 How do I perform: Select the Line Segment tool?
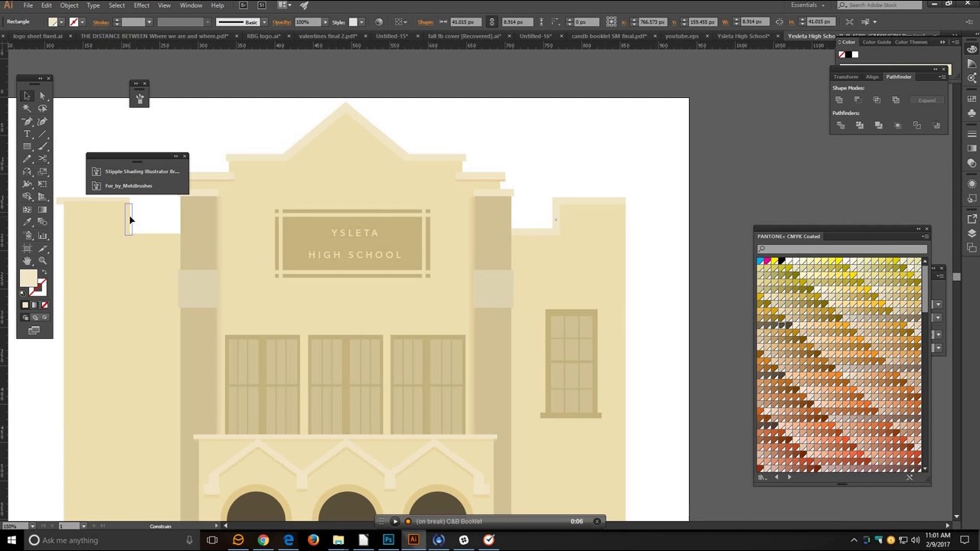click(x=43, y=133)
